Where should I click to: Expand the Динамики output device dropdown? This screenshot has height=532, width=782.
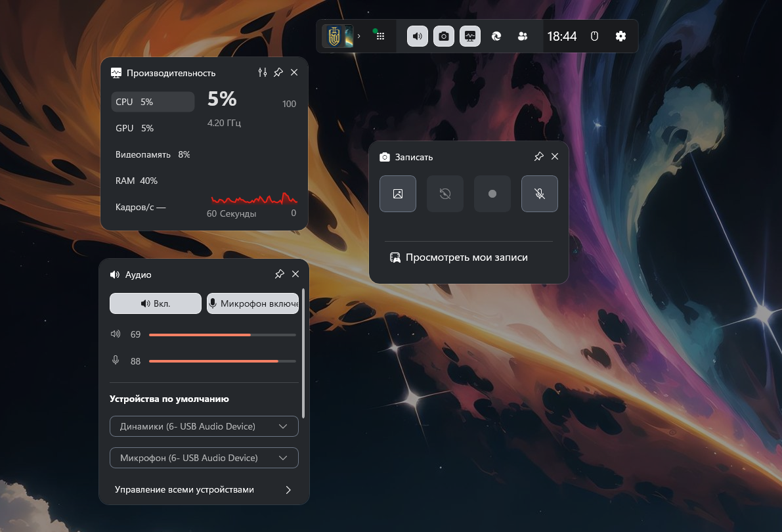(x=204, y=426)
